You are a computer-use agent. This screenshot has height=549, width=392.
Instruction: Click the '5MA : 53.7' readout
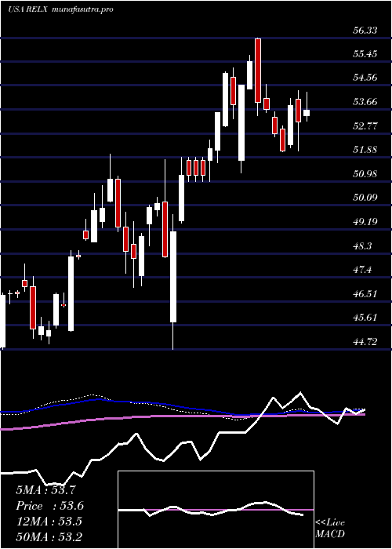[45, 490]
